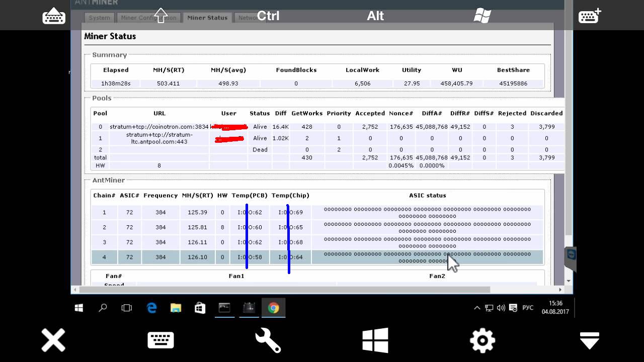Tap the Shift arrow key in the top overlay

(160, 15)
